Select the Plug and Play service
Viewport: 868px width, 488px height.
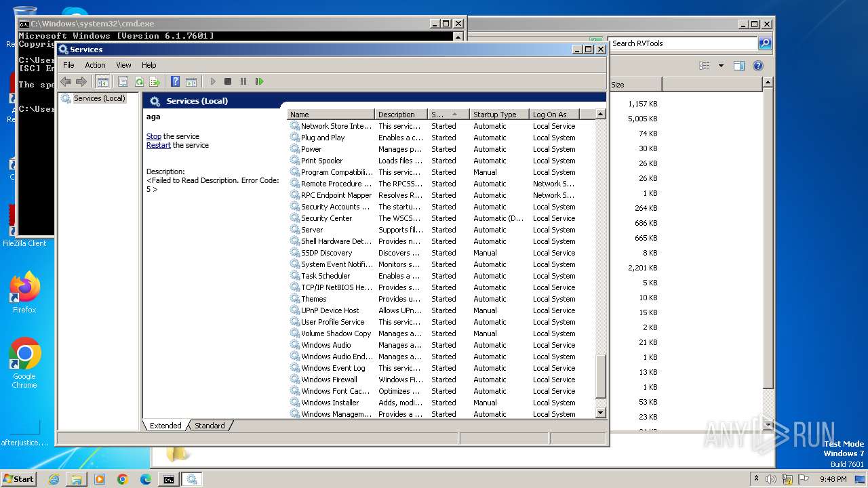tap(441, 138)
